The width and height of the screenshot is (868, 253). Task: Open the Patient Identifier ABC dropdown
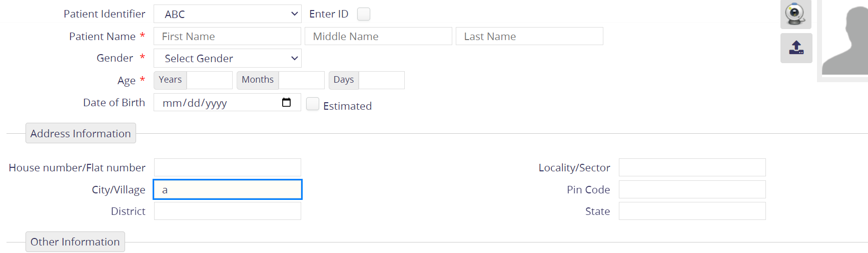coord(227,14)
